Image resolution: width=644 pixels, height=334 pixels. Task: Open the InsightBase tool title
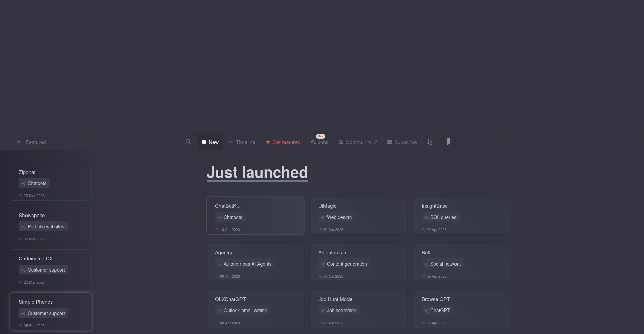[x=435, y=206]
